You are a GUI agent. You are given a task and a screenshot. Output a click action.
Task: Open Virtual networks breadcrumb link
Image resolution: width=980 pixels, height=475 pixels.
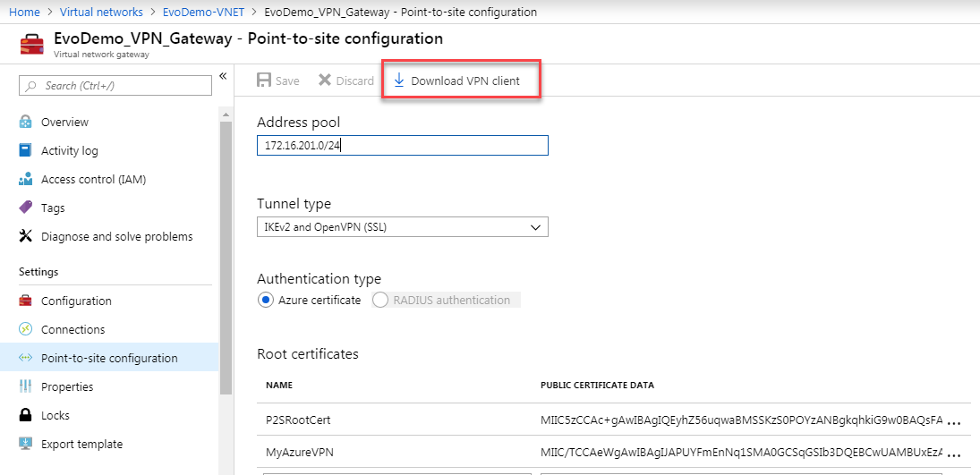(x=101, y=12)
